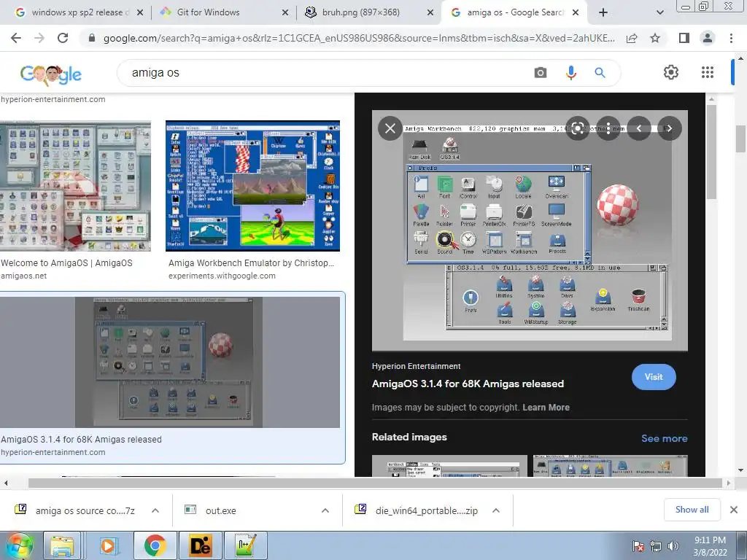The image size is (747, 560).
Task: Close the downloads bar
Action: tap(734, 510)
